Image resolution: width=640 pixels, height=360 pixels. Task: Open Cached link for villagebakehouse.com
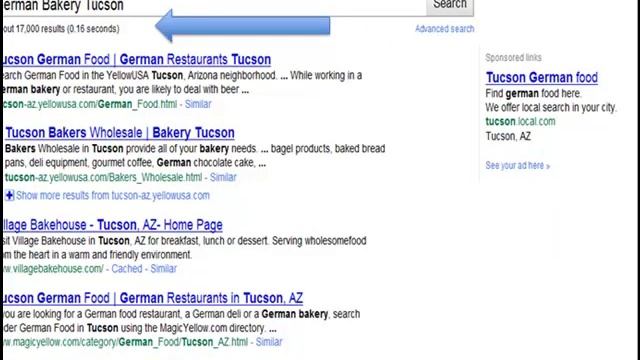pyautogui.click(x=127, y=269)
